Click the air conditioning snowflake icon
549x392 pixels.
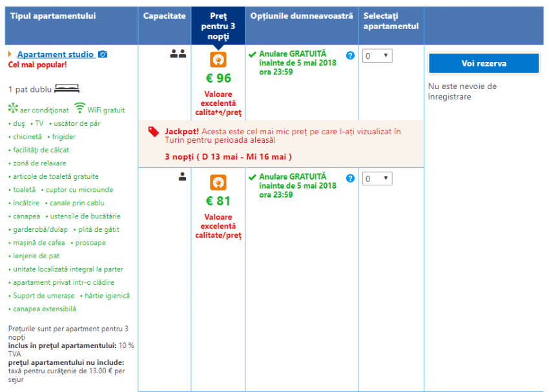13,109
